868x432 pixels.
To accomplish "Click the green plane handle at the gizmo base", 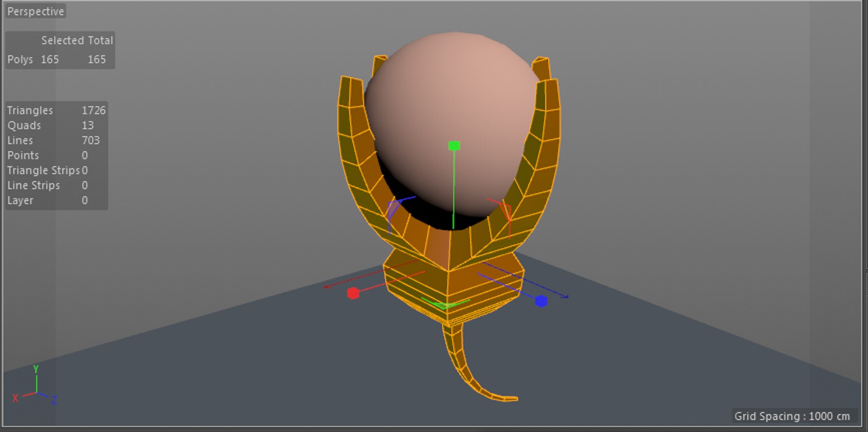I will click(445, 303).
